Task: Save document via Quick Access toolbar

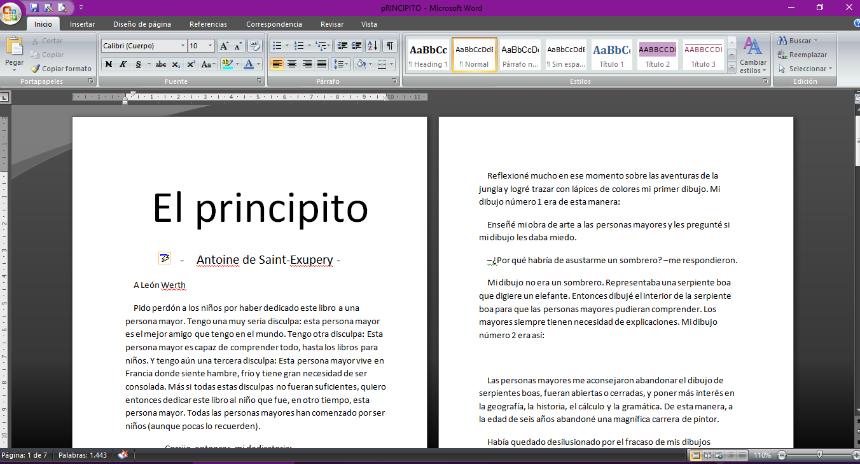Action: pyautogui.click(x=35, y=8)
